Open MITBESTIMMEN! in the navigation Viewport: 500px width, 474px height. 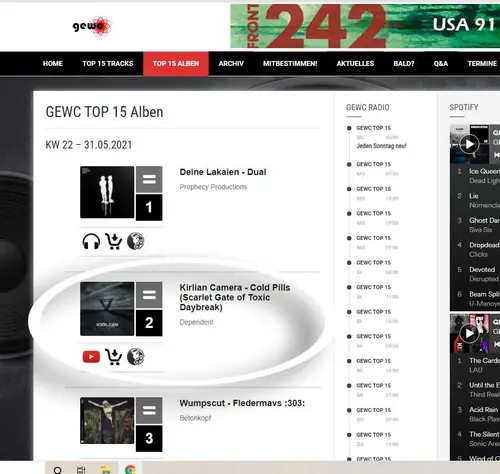point(290,64)
